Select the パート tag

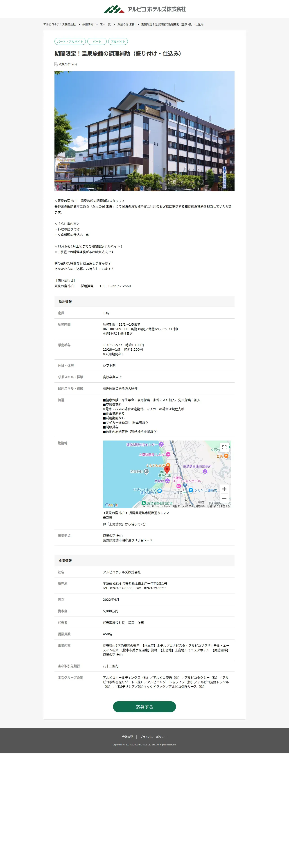97,41
